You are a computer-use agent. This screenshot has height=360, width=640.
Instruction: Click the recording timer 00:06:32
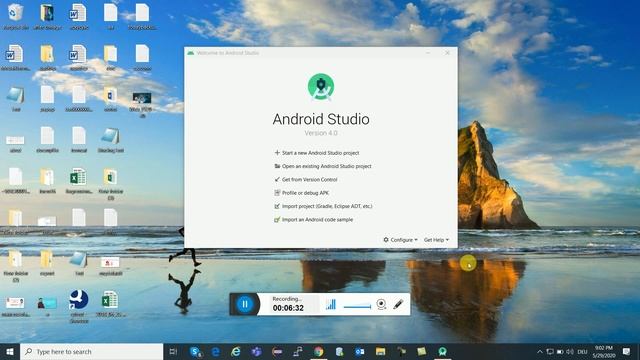pyautogui.click(x=288, y=308)
